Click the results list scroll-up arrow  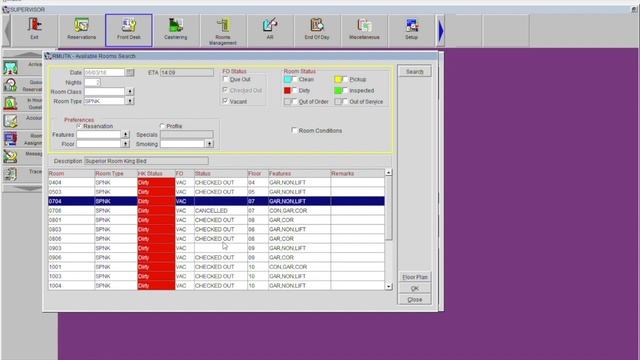(389, 173)
